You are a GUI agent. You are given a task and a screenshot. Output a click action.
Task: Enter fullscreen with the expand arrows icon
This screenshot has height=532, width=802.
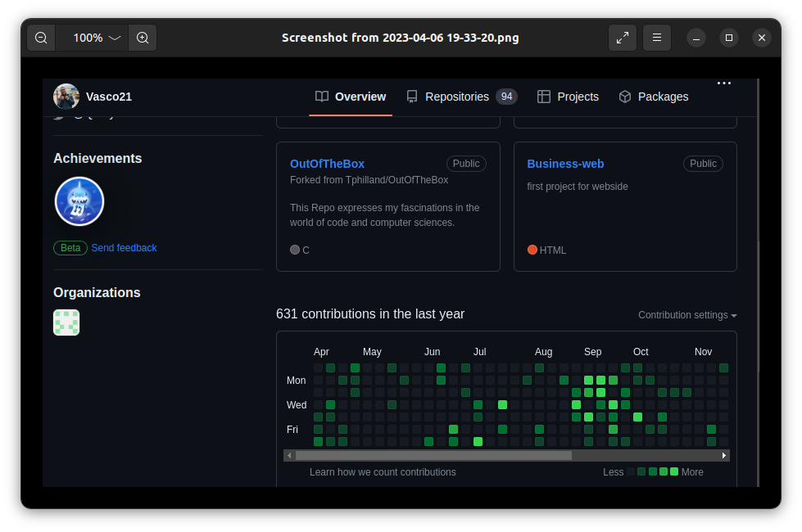tap(623, 38)
